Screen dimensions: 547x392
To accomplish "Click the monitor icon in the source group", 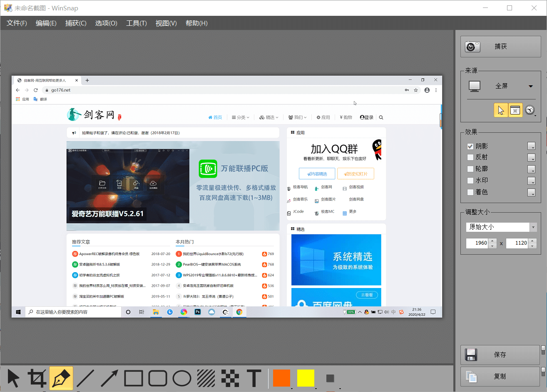I will pos(475,86).
